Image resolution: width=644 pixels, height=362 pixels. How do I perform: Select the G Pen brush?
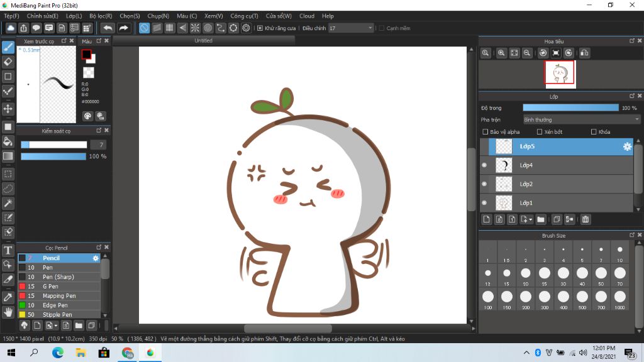point(58,286)
